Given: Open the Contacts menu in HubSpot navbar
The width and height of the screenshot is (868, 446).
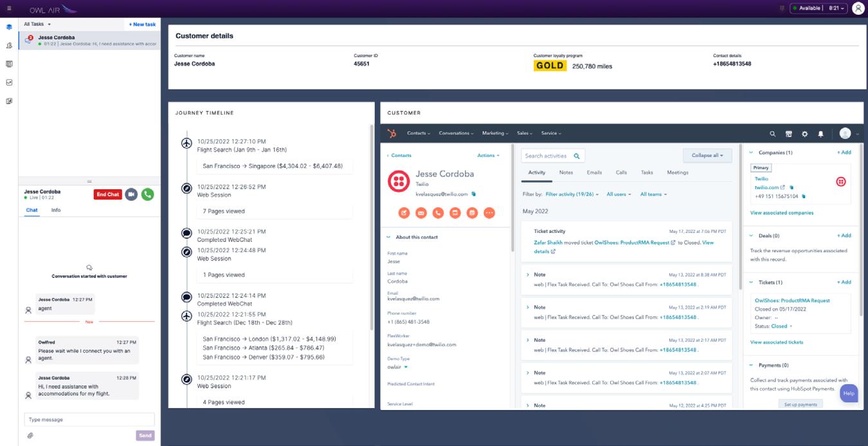Looking at the screenshot, I should [x=419, y=133].
